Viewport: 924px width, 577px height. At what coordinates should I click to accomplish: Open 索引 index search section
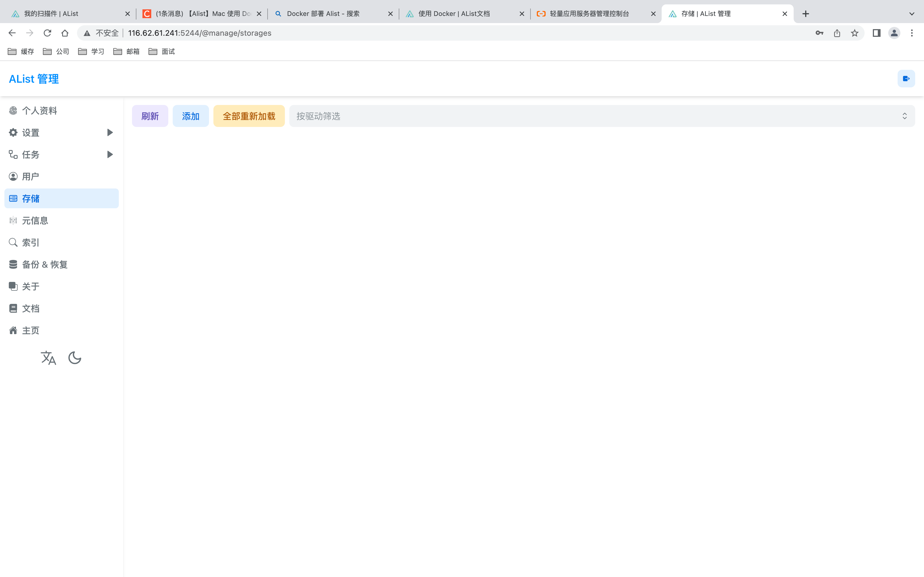(x=31, y=242)
